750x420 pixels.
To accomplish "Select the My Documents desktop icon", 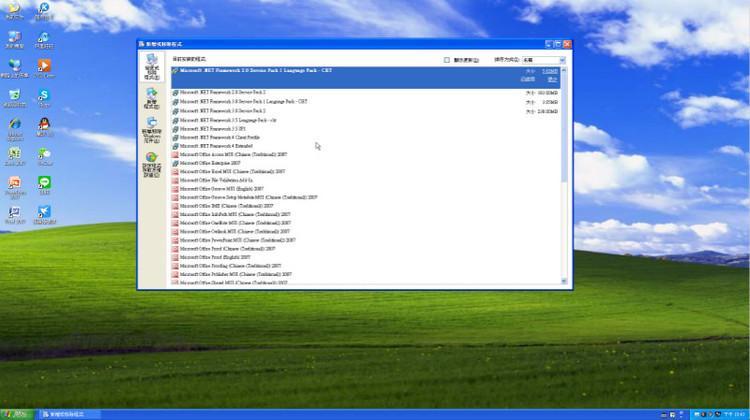I will click(x=15, y=10).
